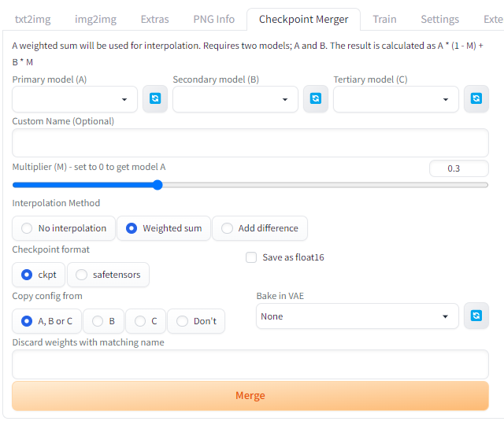Click the Merge button
This screenshot has height=425, width=504.
(250, 395)
